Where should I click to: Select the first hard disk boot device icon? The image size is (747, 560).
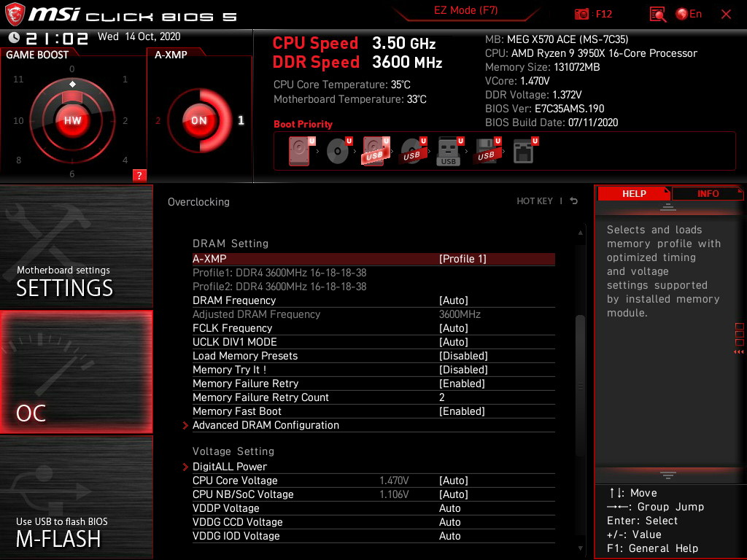[x=301, y=152]
